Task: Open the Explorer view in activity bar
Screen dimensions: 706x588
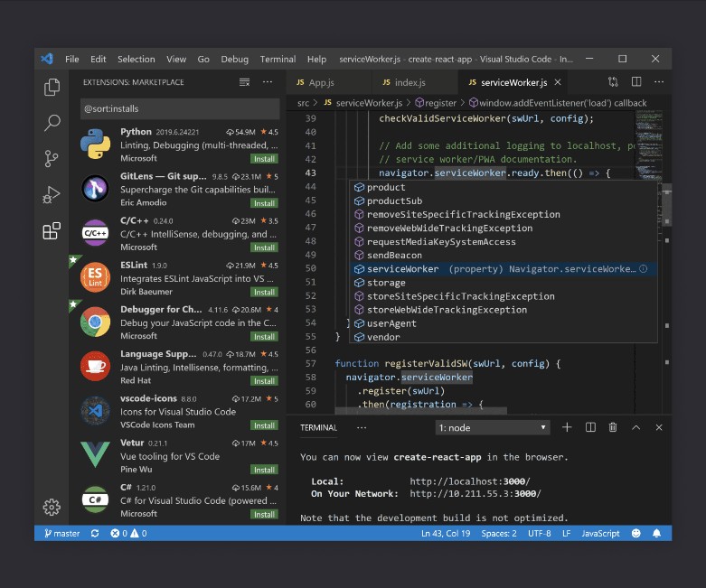Action: click(x=52, y=88)
